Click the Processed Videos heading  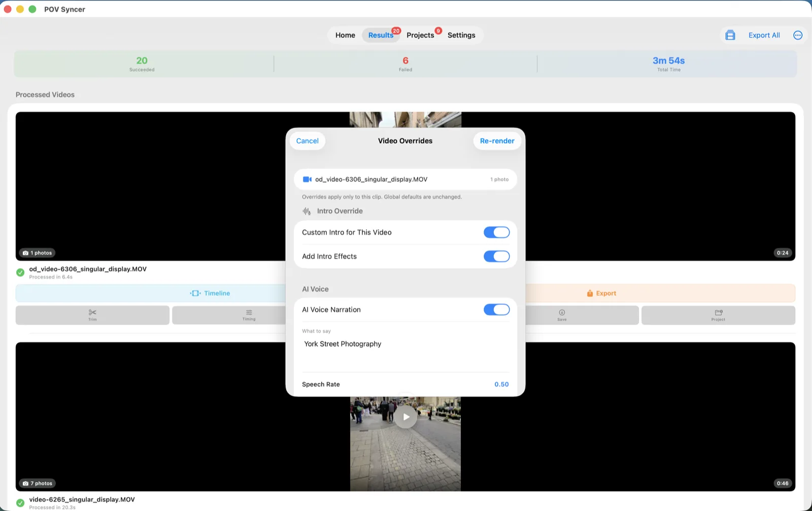pyautogui.click(x=45, y=94)
